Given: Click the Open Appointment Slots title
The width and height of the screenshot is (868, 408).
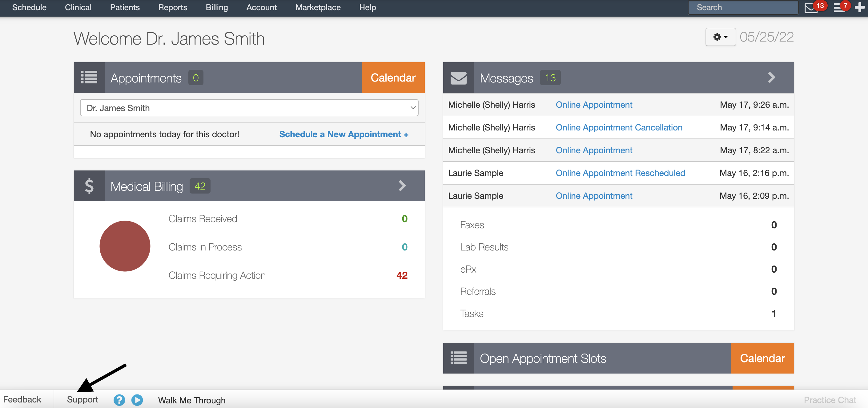Looking at the screenshot, I should pyautogui.click(x=542, y=358).
